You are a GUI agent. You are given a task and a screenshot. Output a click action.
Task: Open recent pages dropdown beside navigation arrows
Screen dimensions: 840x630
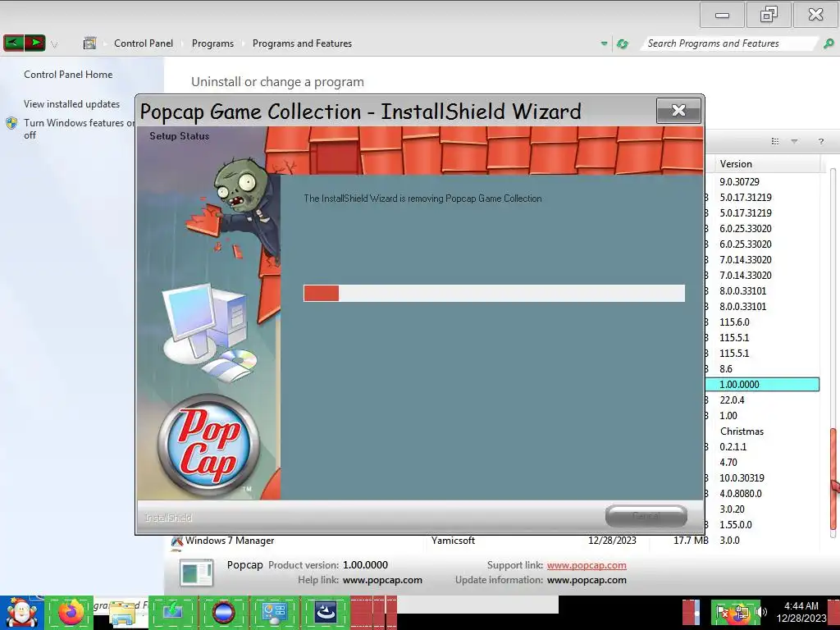54,44
